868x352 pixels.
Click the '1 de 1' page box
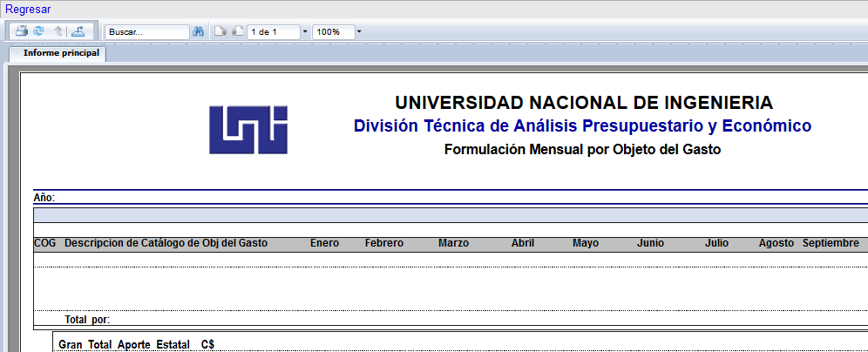tap(274, 32)
